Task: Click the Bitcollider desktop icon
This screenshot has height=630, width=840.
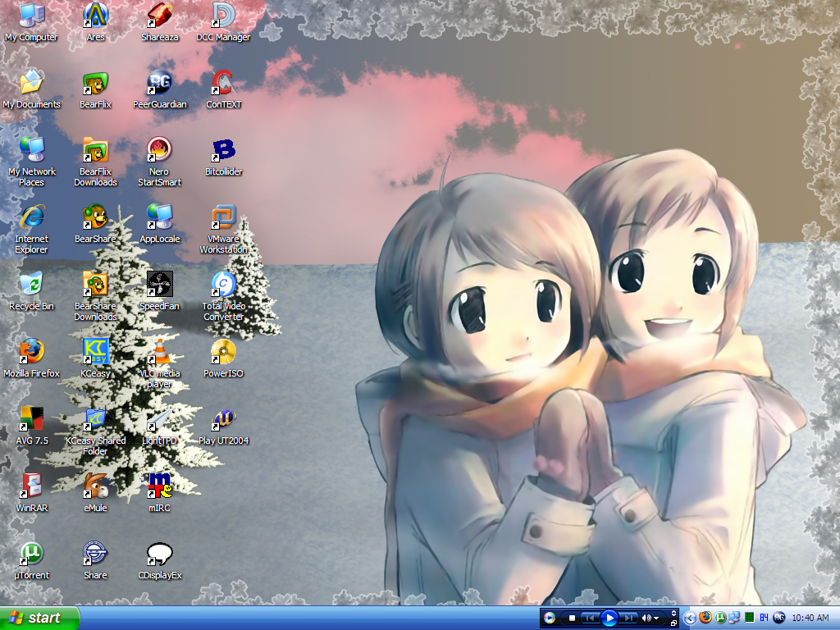Action: pos(223,157)
